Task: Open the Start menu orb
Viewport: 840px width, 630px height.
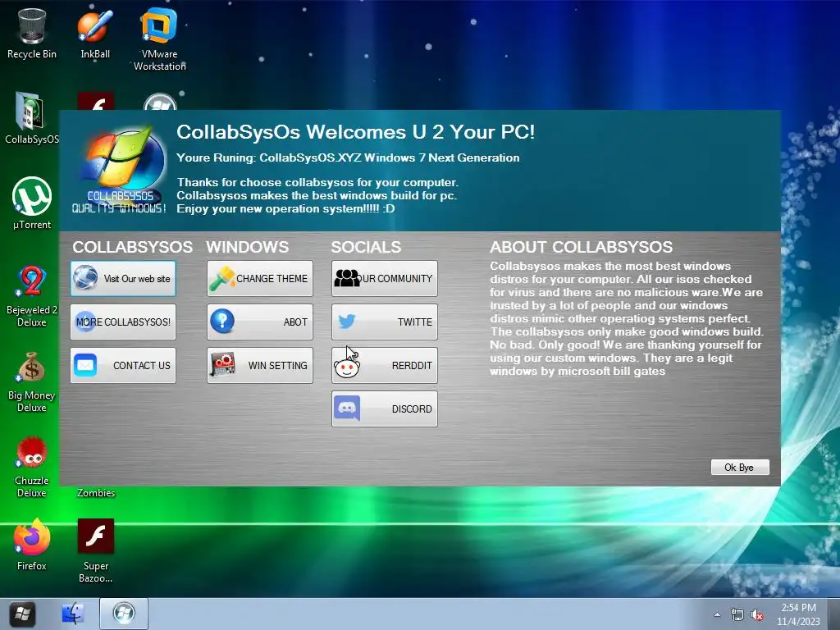Action: 22,614
